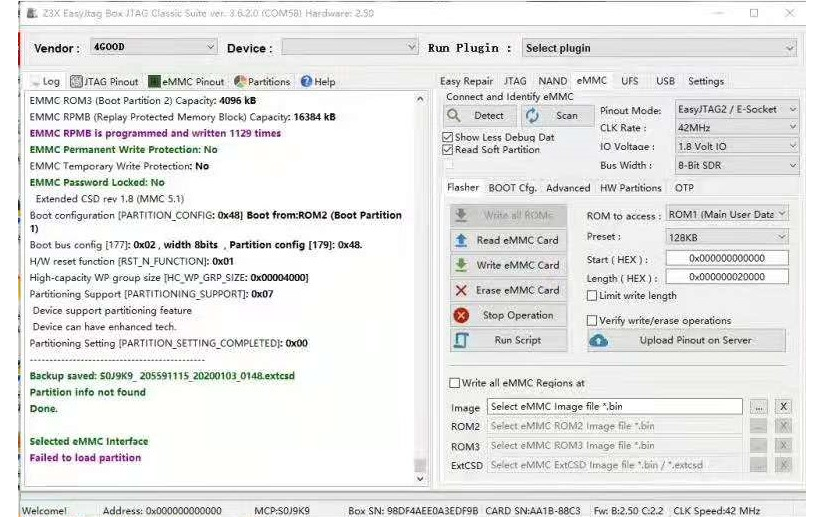
Task: Switch to Easy Repair tab
Action: 466,81
